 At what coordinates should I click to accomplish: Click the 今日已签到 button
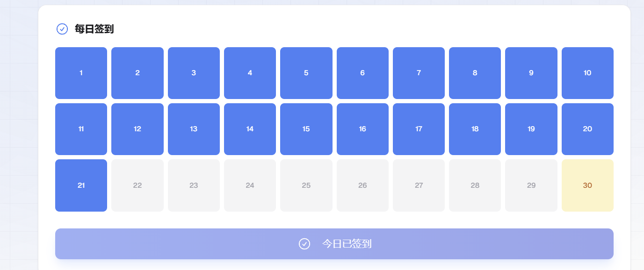coord(334,244)
